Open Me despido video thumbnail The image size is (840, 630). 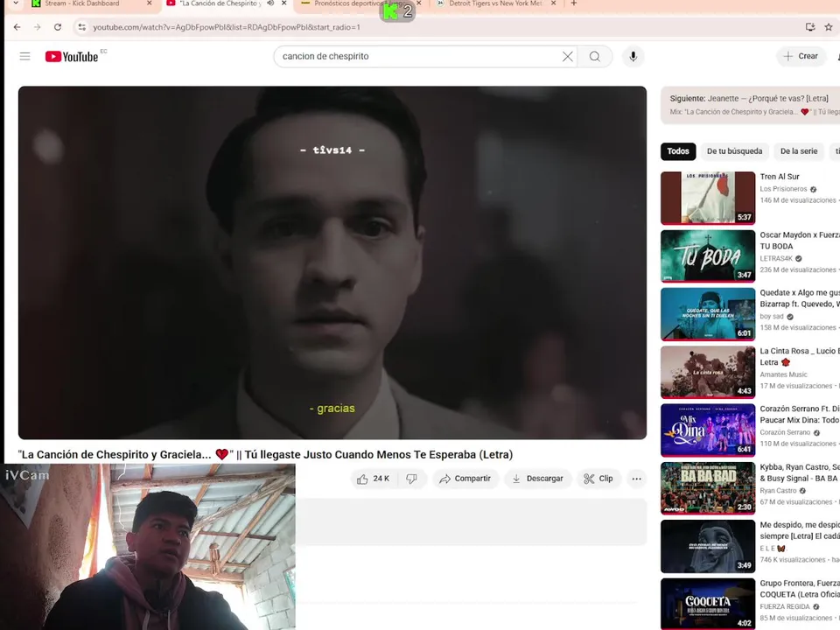coord(708,546)
